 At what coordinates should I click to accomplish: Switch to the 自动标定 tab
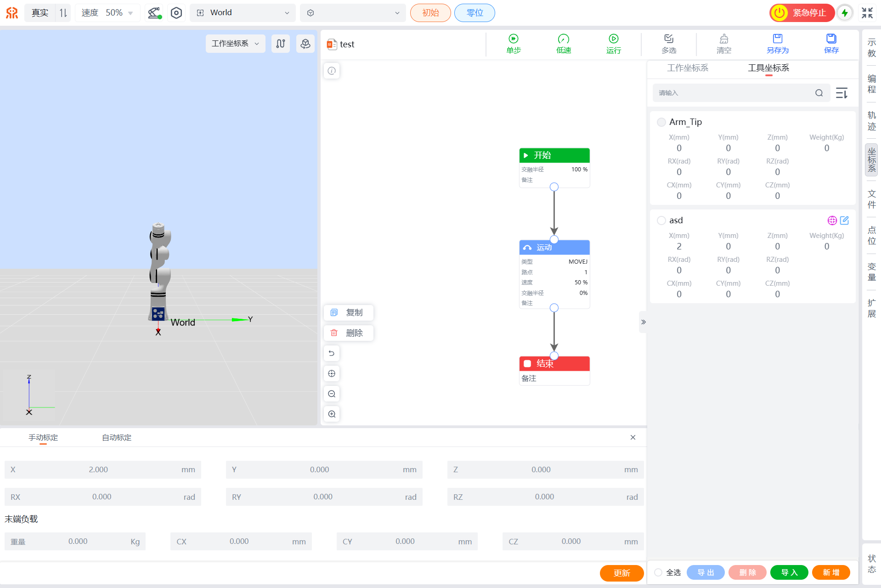click(117, 438)
